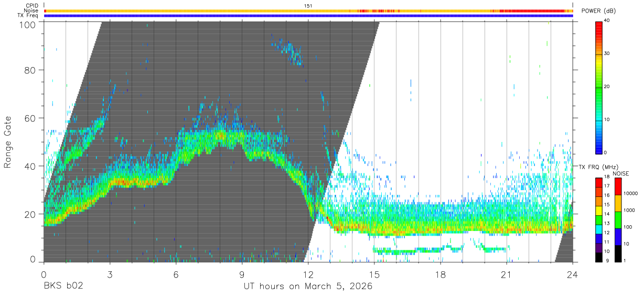Click the 18 MHz label on the frequency legend
This screenshot has width=644, height=297.
click(x=607, y=178)
